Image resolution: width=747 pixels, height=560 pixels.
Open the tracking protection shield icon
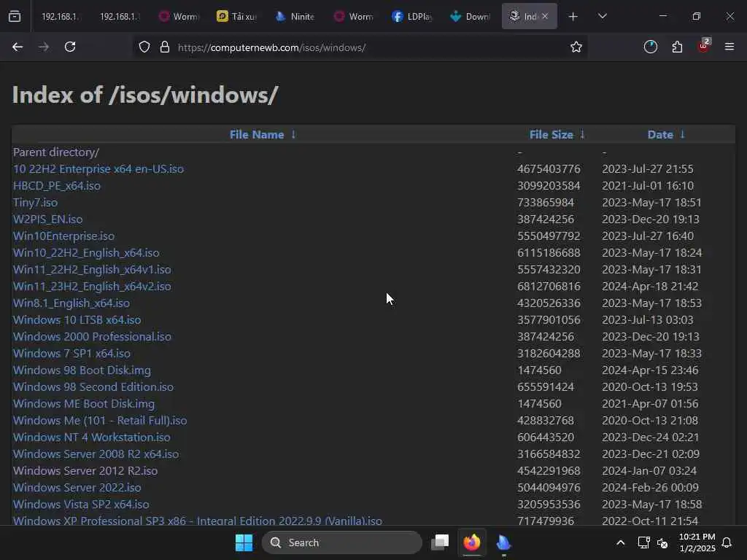[x=144, y=47]
